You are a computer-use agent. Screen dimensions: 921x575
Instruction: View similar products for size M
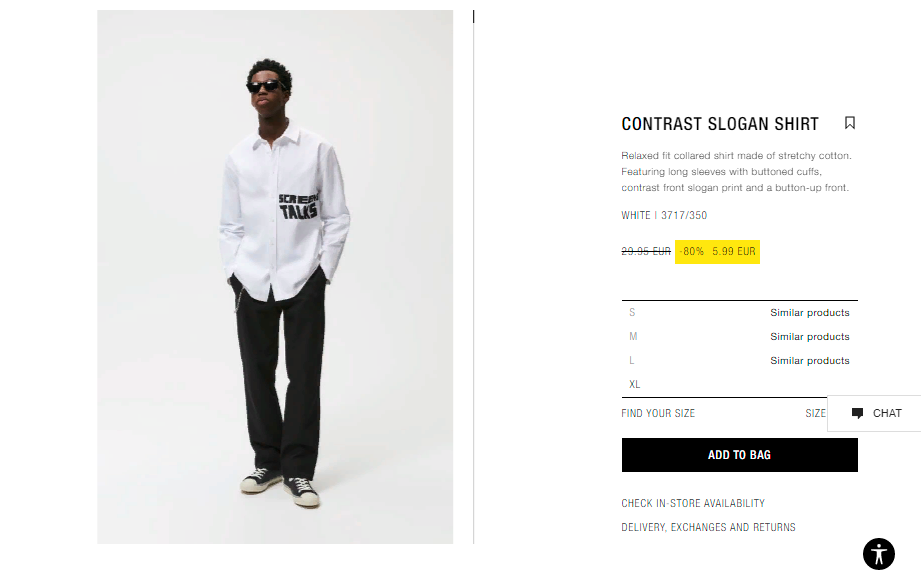click(809, 337)
